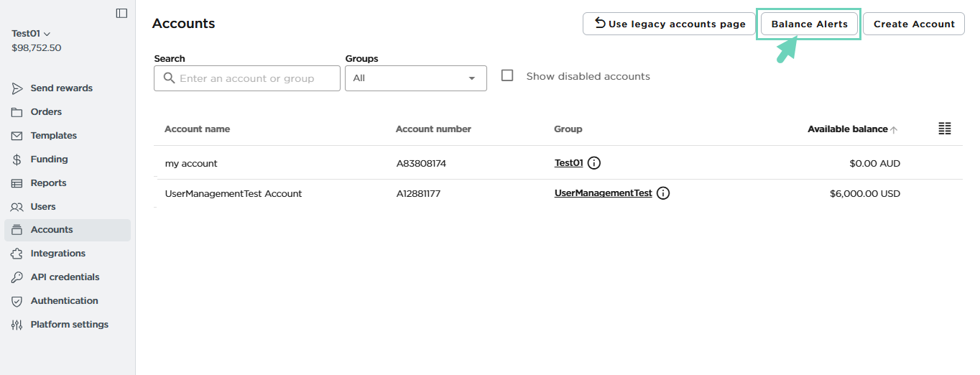Click the Send rewards paper plane icon
Image resolution: width=980 pixels, height=375 pixels.
pos(17,88)
